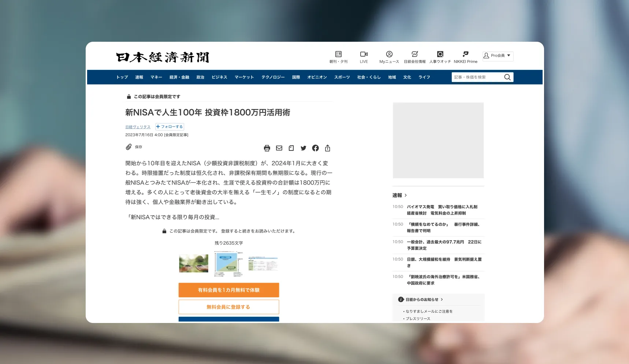
Task: Click inside the 記事・株価を検索 search field
Action: pos(476,77)
